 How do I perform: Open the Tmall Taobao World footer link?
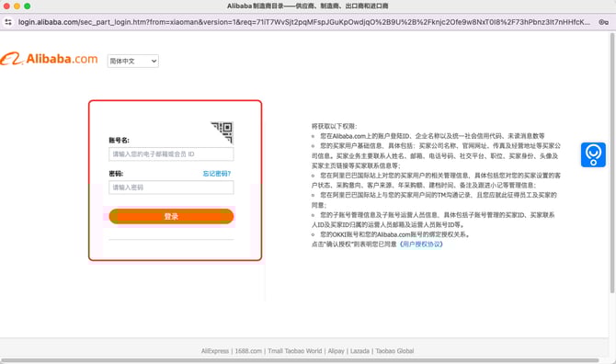point(294,351)
